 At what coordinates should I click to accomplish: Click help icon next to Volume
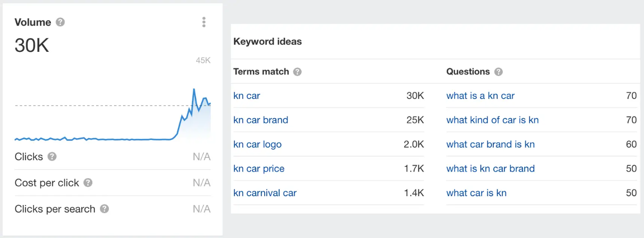60,22
